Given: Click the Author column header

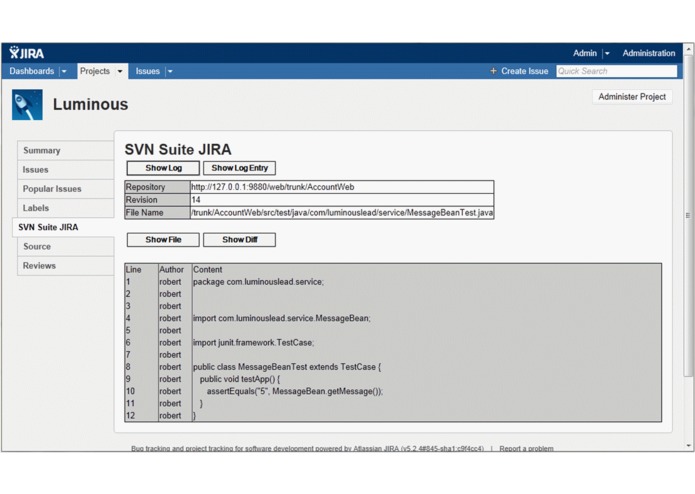Looking at the screenshot, I should tap(172, 269).
